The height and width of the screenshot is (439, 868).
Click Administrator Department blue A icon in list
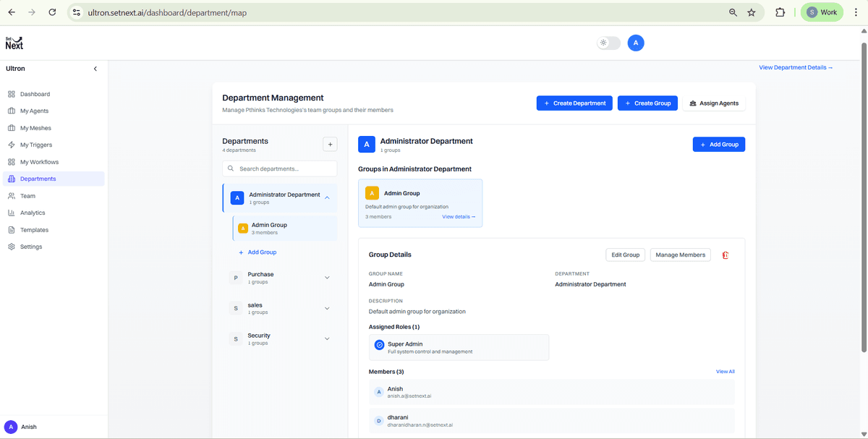237,198
